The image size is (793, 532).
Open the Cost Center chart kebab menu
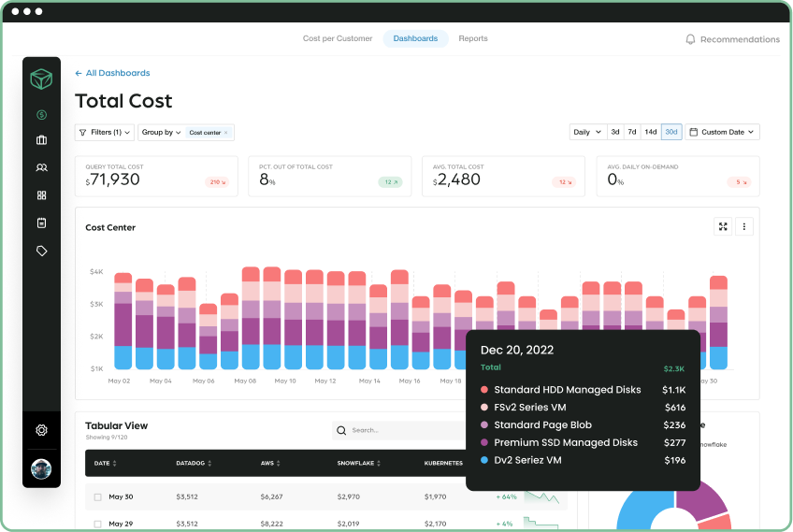click(x=744, y=226)
